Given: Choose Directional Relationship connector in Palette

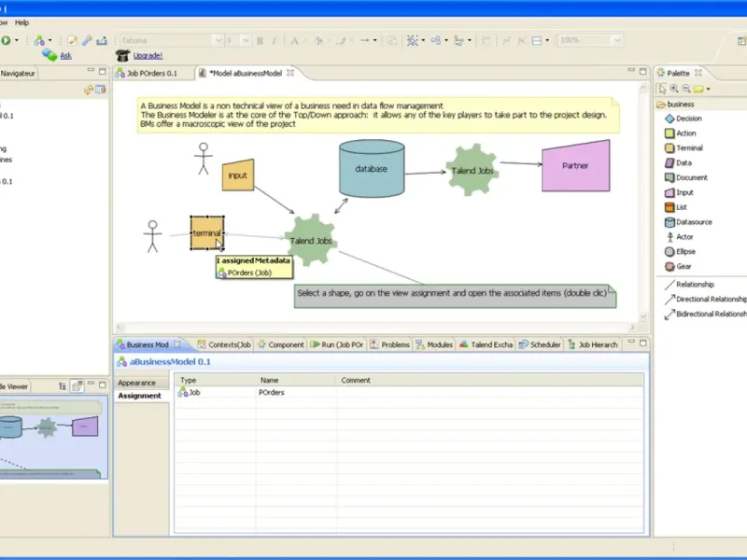Looking at the screenshot, I should coord(706,299).
